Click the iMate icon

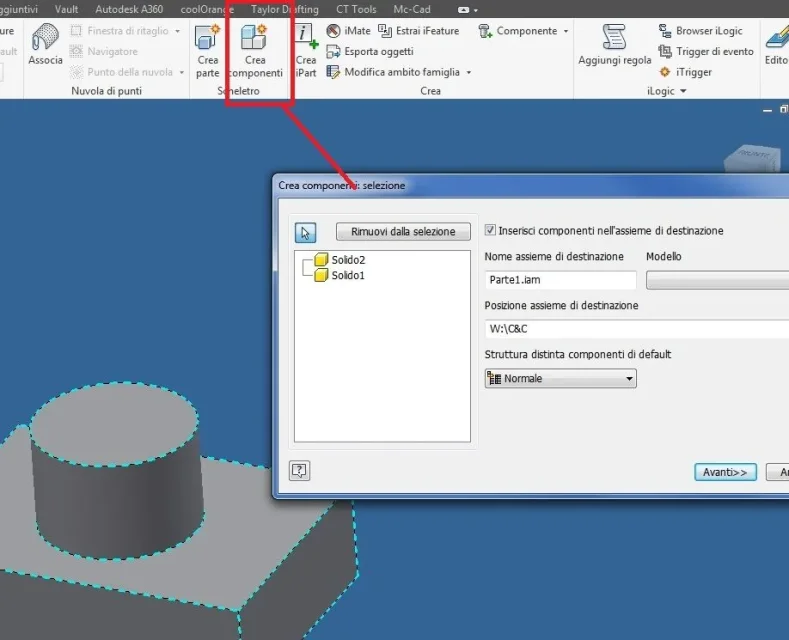pos(333,31)
